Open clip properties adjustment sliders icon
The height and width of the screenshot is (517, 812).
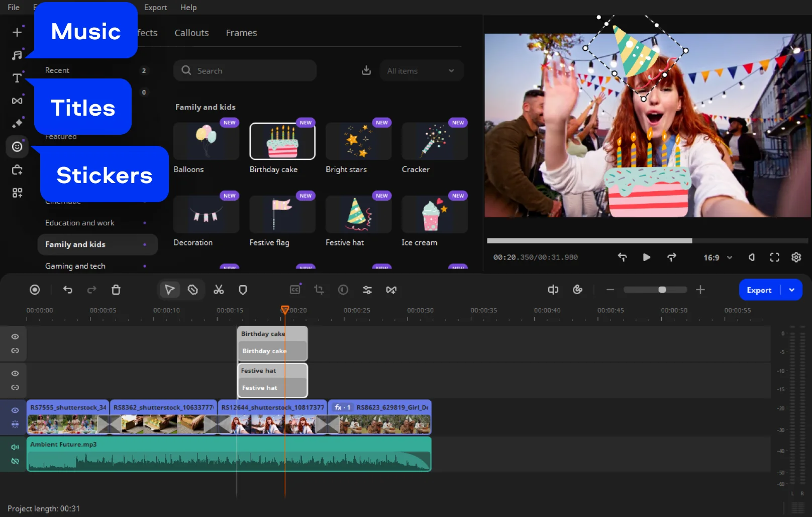coord(367,290)
